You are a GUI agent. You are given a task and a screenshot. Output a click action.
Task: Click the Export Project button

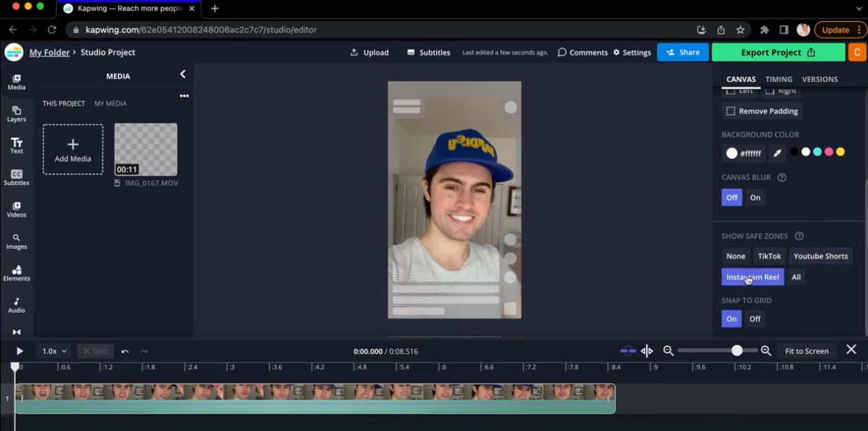tap(778, 52)
